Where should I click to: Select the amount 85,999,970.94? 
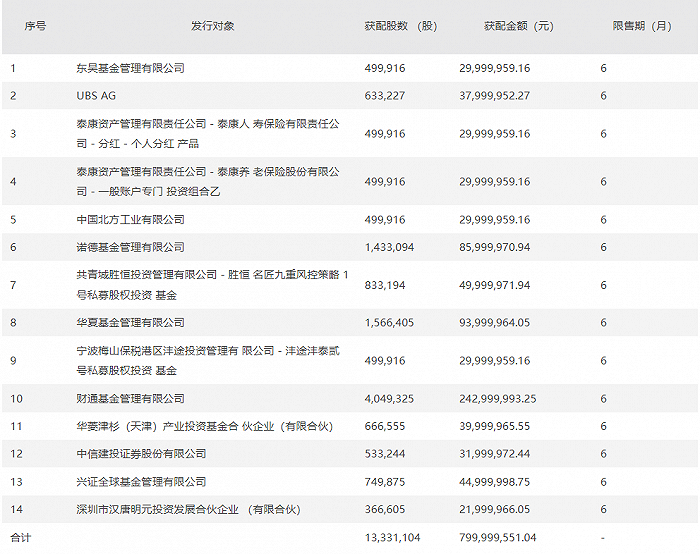point(495,247)
